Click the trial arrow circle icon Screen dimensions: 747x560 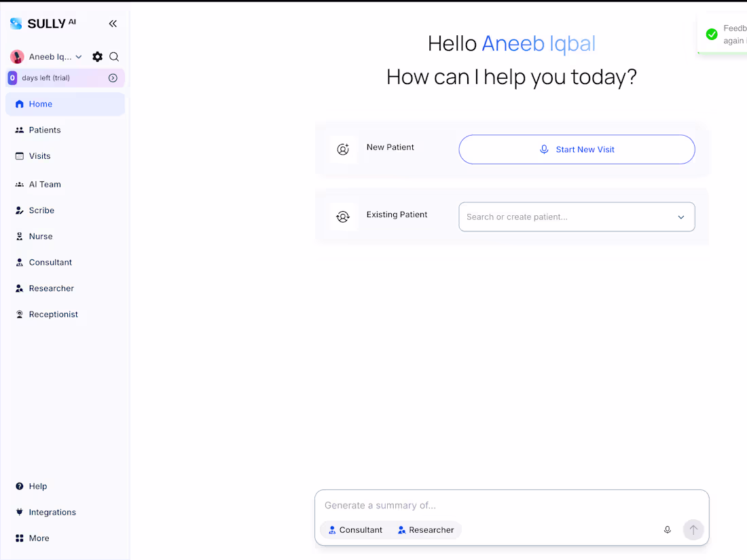coord(113,77)
